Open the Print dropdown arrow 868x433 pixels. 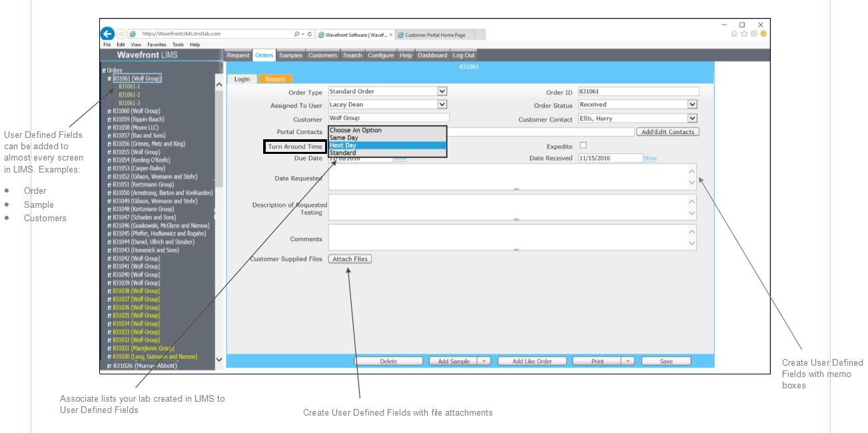(628, 361)
